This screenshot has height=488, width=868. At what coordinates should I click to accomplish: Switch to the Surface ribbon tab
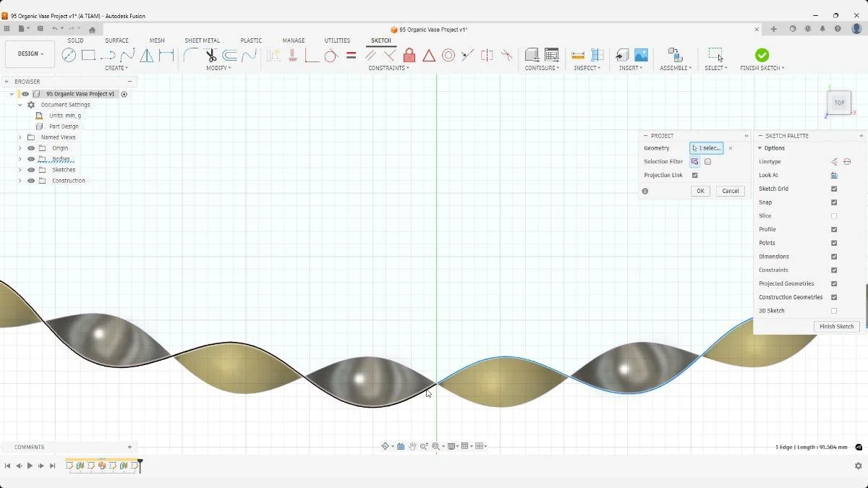(x=116, y=40)
